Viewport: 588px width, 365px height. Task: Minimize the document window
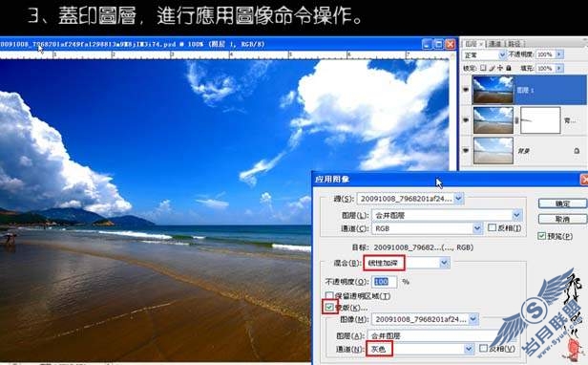(427, 44)
